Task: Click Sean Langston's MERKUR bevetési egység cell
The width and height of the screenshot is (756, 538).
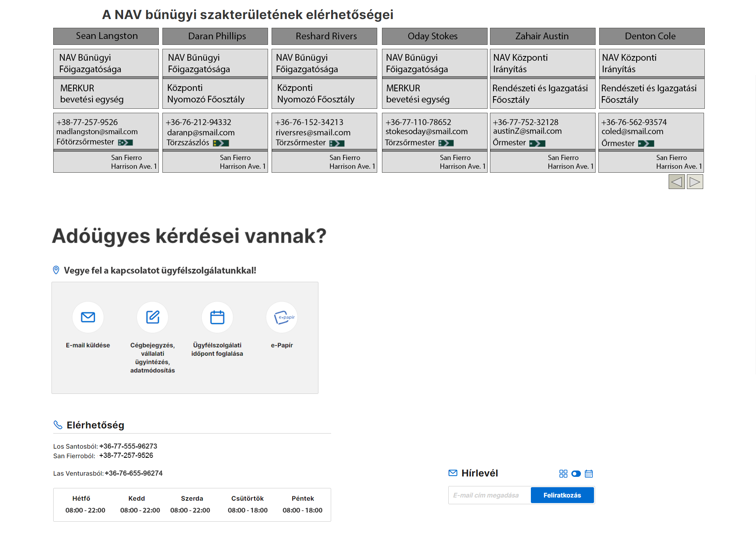Action: point(106,94)
